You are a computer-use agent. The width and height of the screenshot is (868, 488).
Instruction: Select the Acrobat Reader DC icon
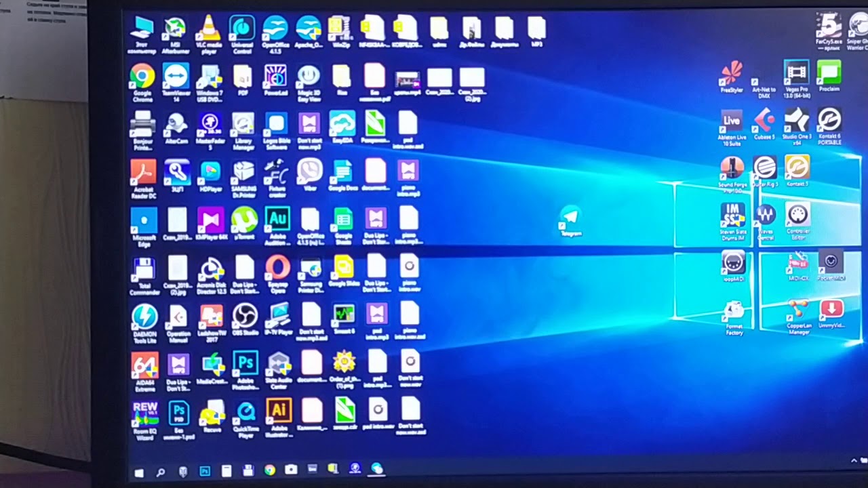(x=143, y=179)
